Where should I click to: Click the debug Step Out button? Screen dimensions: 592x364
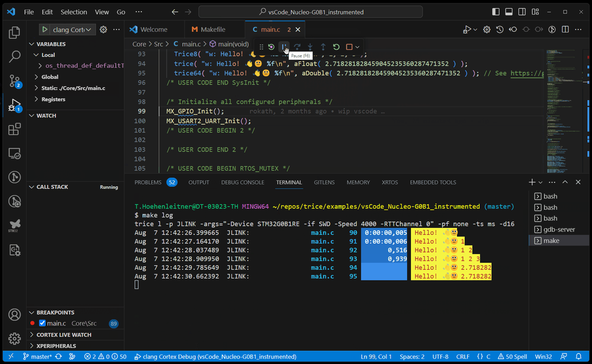pyautogui.click(x=323, y=47)
